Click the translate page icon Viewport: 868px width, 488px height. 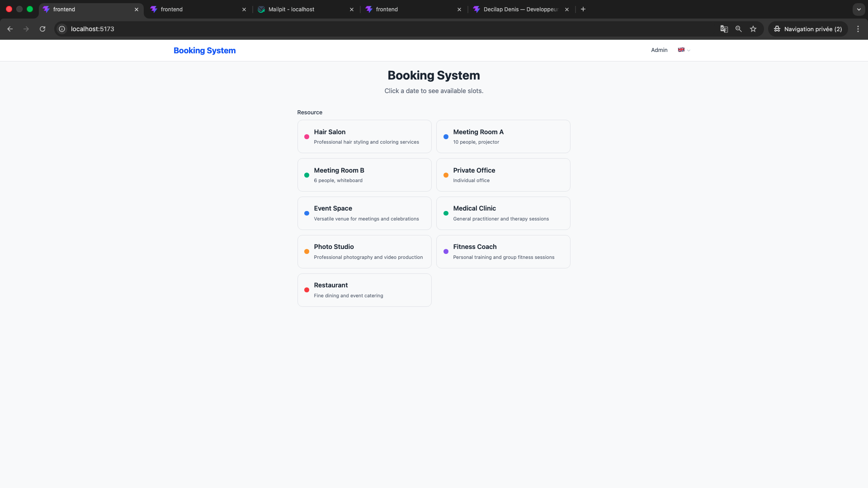[724, 29]
